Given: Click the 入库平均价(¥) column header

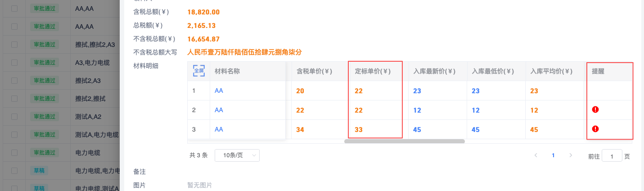Looking at the screenshot, I should point(551,71).
